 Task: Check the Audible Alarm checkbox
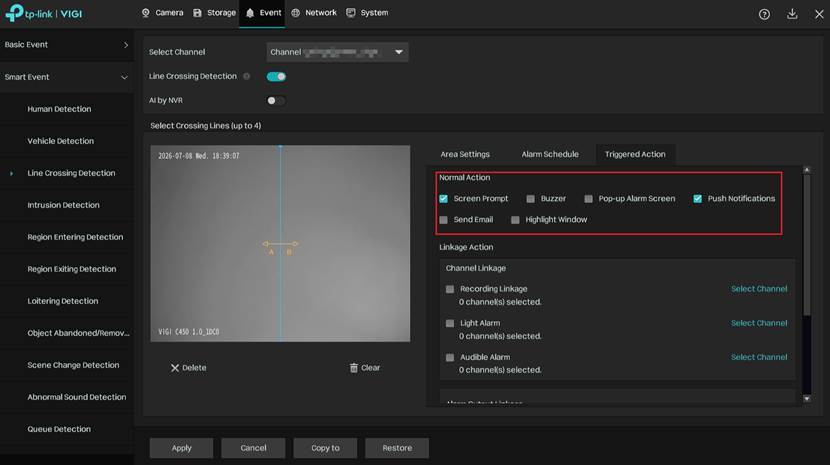[450, 357]
